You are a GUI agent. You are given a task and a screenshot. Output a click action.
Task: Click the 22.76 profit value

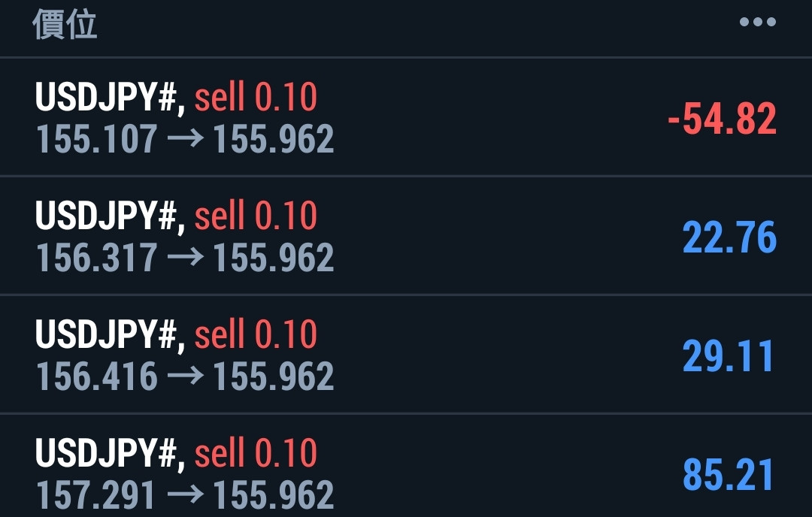coord(729,238)
